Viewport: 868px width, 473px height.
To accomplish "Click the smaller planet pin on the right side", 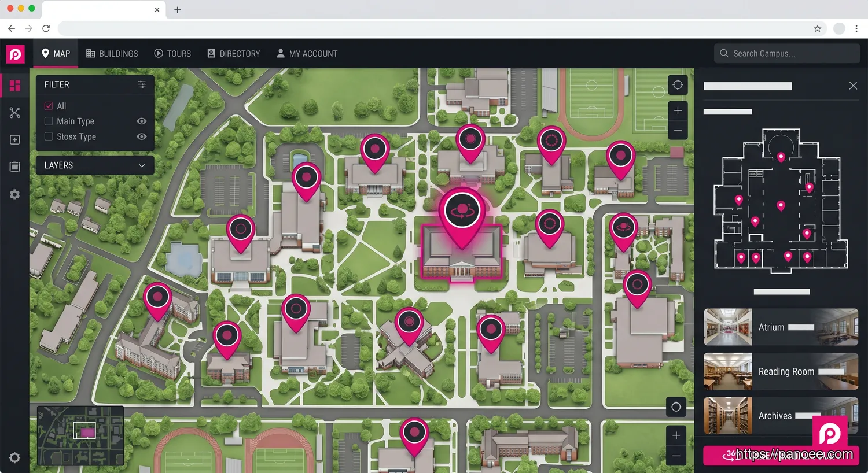I will (x=624, y=232).
